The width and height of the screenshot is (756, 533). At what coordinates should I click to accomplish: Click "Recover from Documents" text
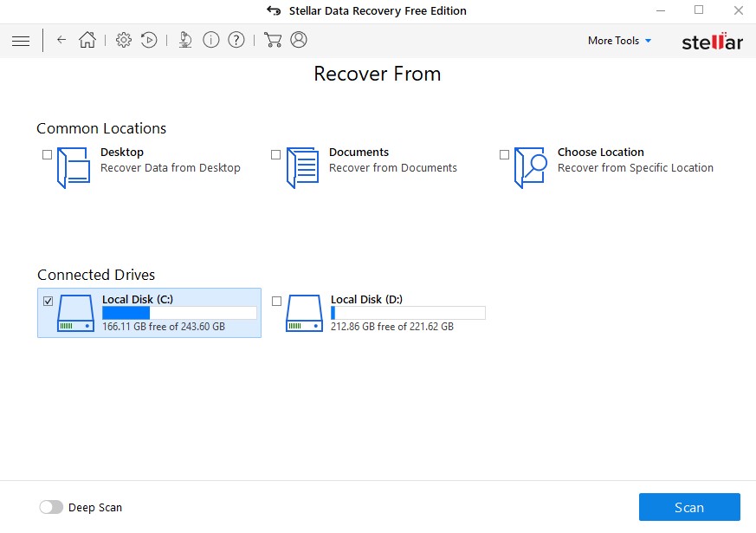pos(393,168)
